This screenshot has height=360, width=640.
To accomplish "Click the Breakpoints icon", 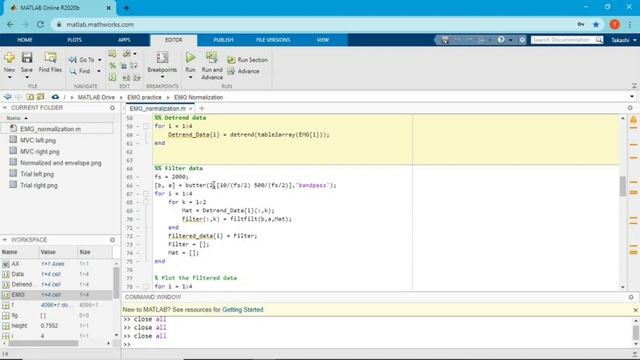I will point(162,58).
